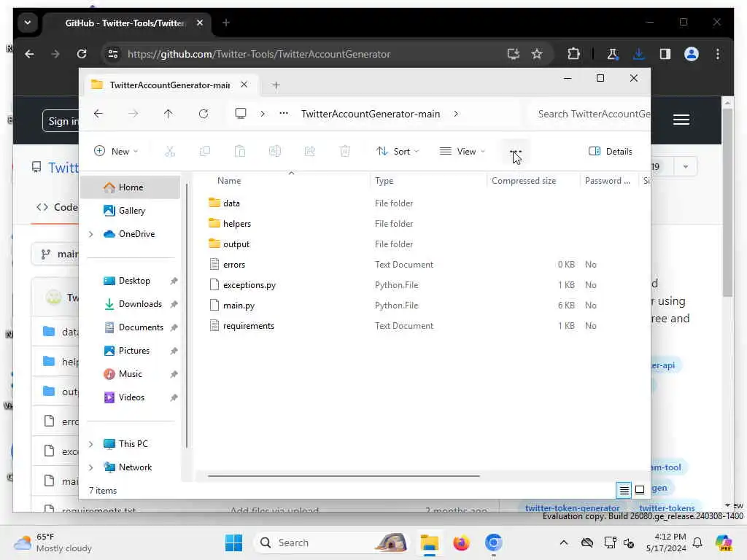The height and width of the screenshot is (560, 747).
Task: Click the install app icon in Chrome address bar
Action: pos(513,54)
